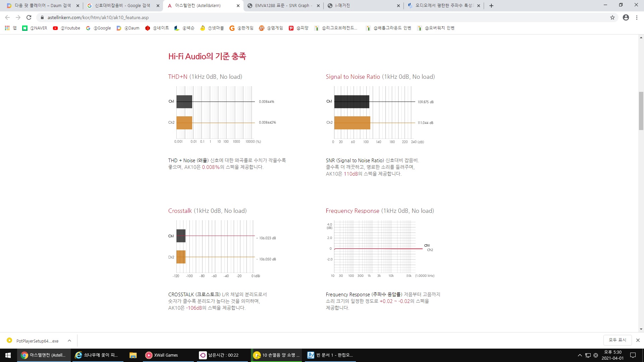Image resolution: width=644 pixels, height=362 pixels.
Task: Open the Chrome three-dot menu
Action: pyautogui.click(x=637, y=17)
